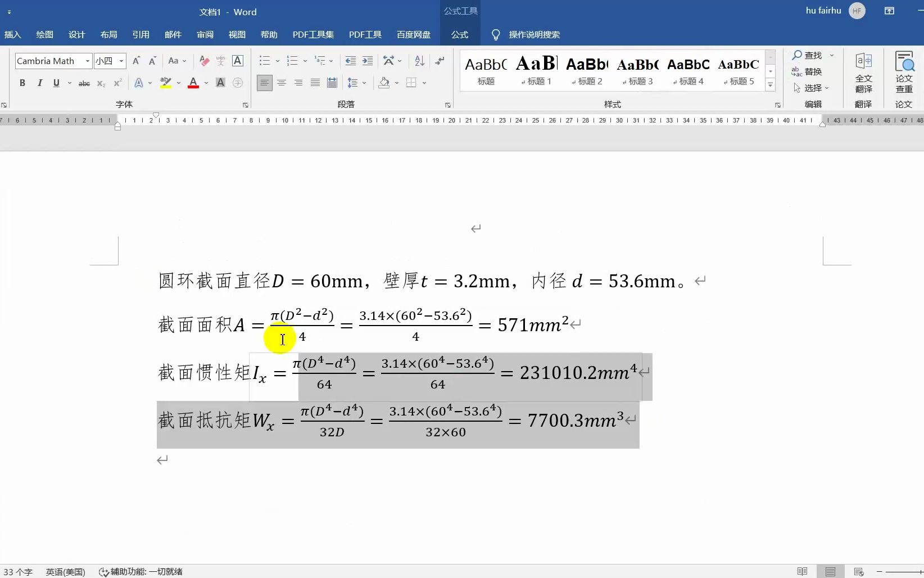Switch to web layout view icon
The height and width of the screenshot is (578, 924).
coord(858,572)
